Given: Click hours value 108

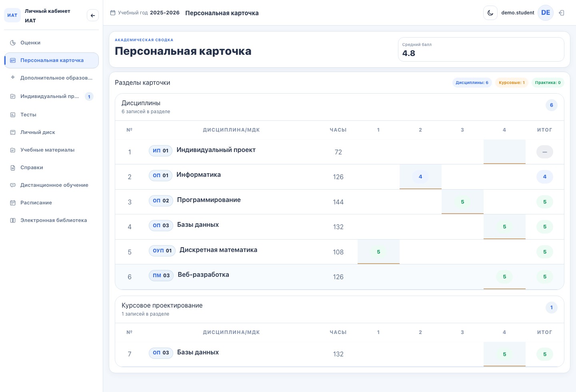Looking at the screenshot, I should click(338, 252).
